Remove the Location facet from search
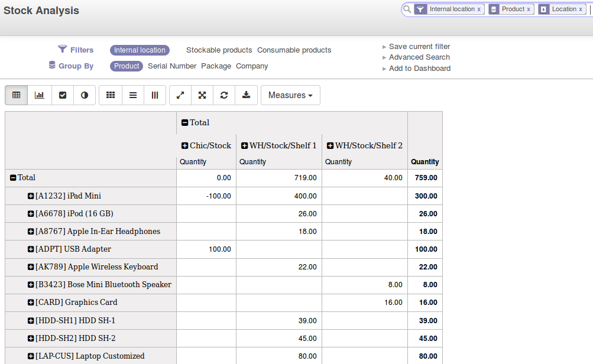The width and height of the screenshot is (593, 364). click(582, 9)
